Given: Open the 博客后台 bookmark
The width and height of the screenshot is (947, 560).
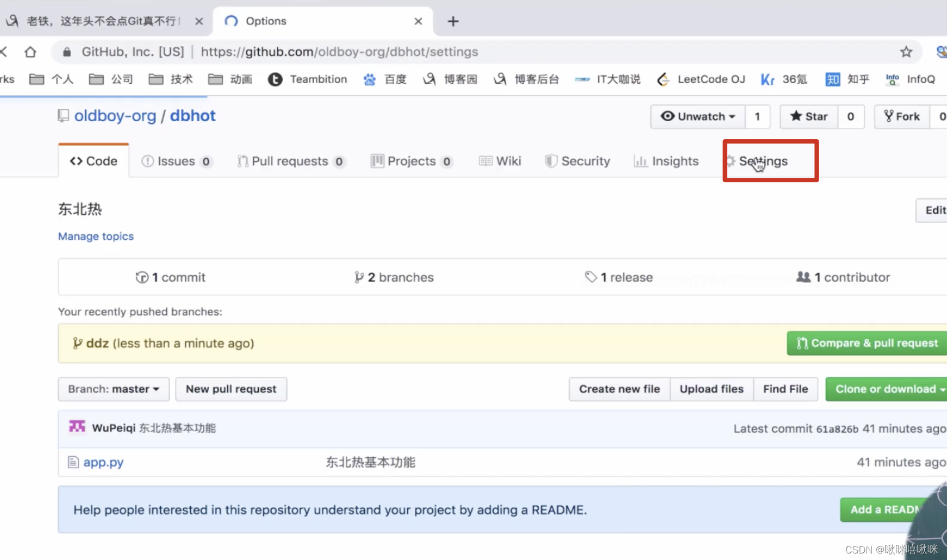Looking at the screenshot, I should (x=526, y=79).
